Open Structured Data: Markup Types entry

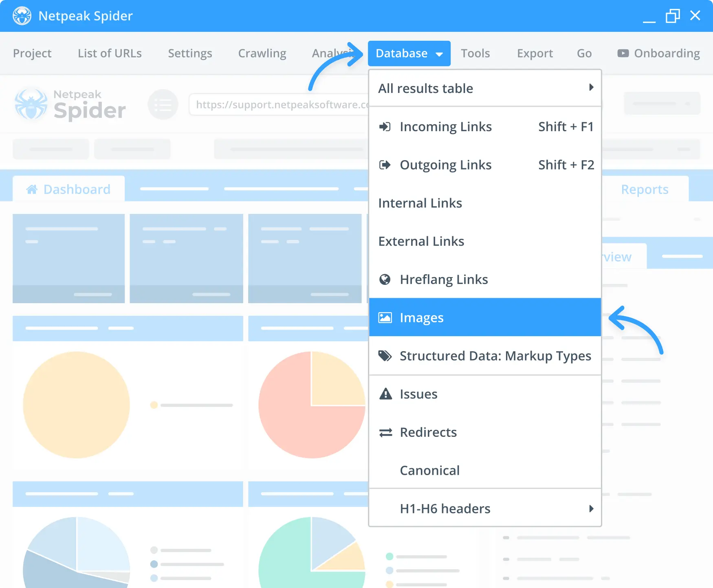[x=485, y=356]
